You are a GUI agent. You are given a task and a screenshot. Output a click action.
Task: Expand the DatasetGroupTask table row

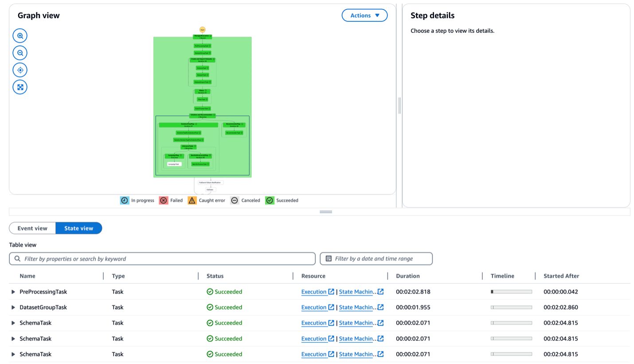(x=13, y=307)
